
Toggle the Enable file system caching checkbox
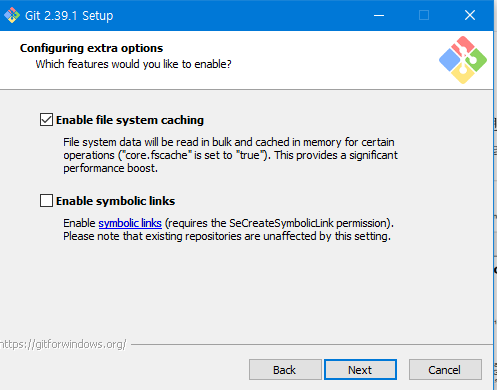click(x=46, y=120)
